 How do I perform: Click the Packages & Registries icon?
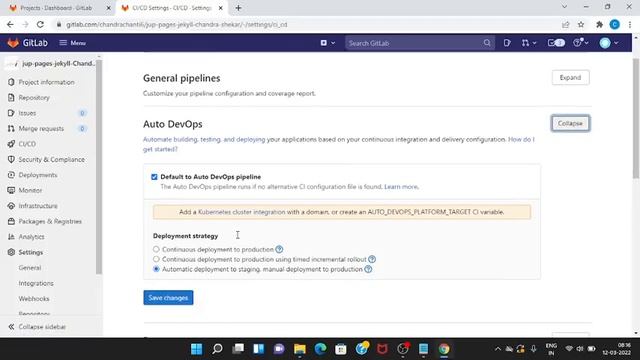pyautogui.click(x=11, y=222)
